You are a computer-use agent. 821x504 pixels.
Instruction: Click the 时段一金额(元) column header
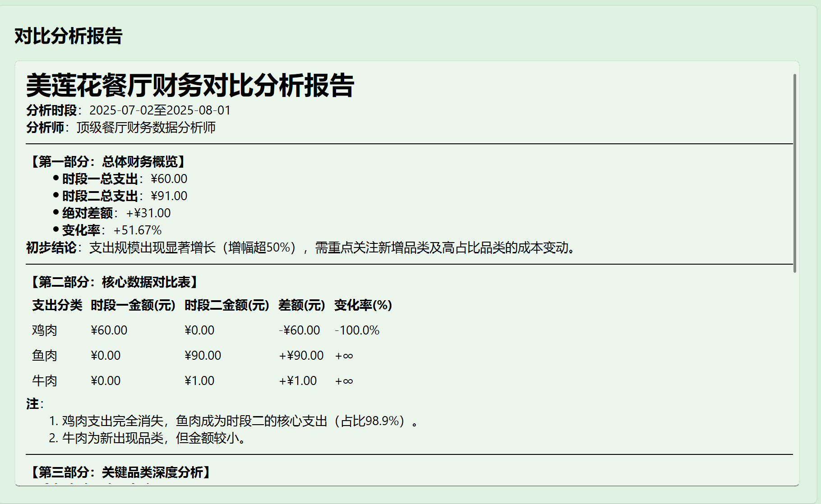133,305
